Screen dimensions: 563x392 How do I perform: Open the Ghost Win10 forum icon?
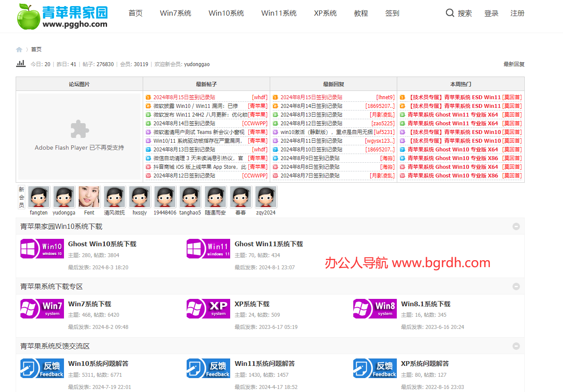click(42, 248)
